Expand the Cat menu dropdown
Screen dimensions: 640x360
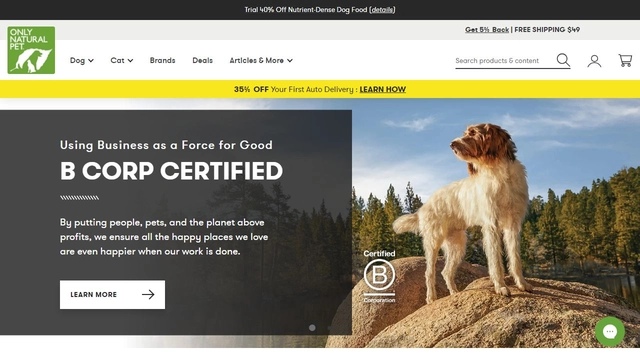122,60
